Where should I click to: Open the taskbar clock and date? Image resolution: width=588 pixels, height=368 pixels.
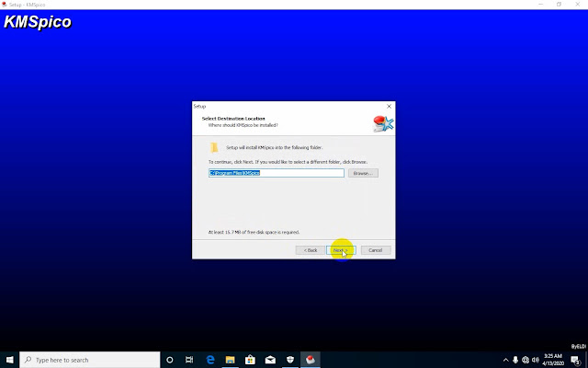pyautogui.click(x=553, y=360)
